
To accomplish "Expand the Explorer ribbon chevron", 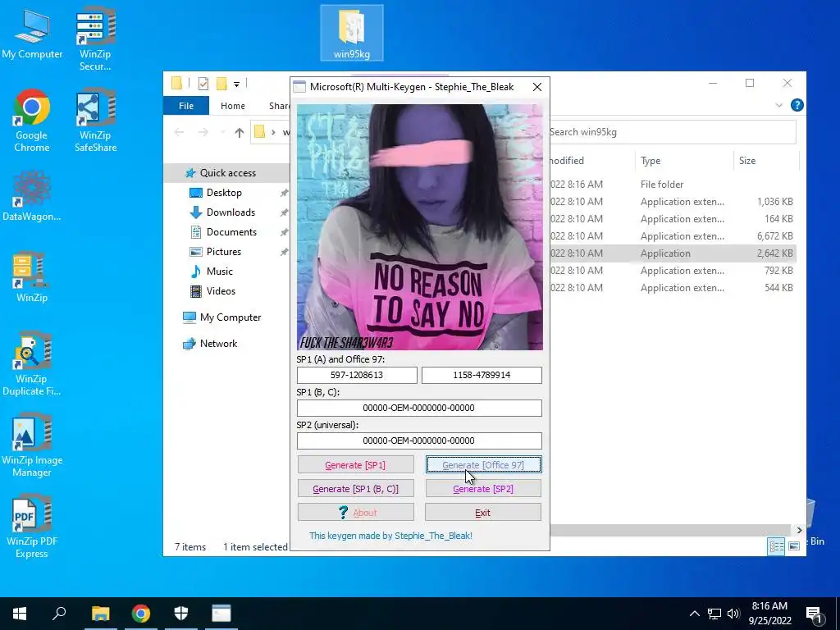I will [779, 106].
